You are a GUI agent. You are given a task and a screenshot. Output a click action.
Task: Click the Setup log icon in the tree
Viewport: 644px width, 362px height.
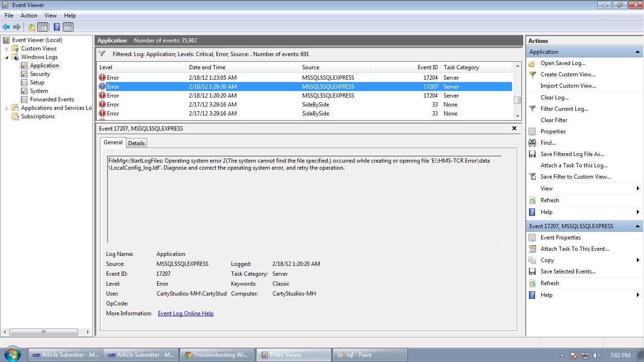pos(25,82)
